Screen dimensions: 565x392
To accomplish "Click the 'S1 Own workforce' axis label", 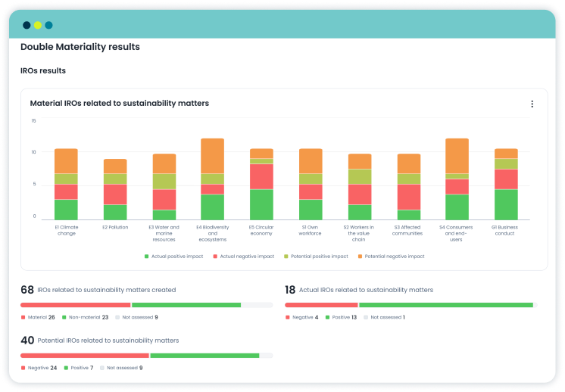I will 310,230.
